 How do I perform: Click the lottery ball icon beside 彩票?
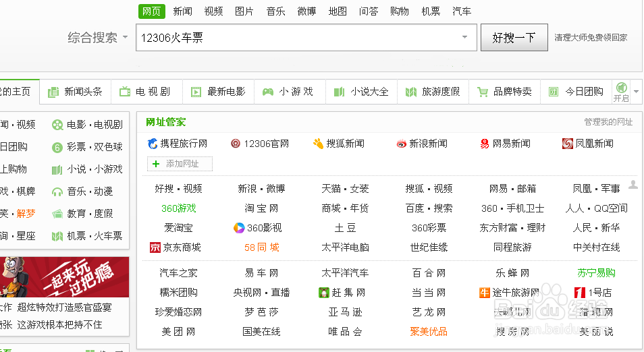57,147
